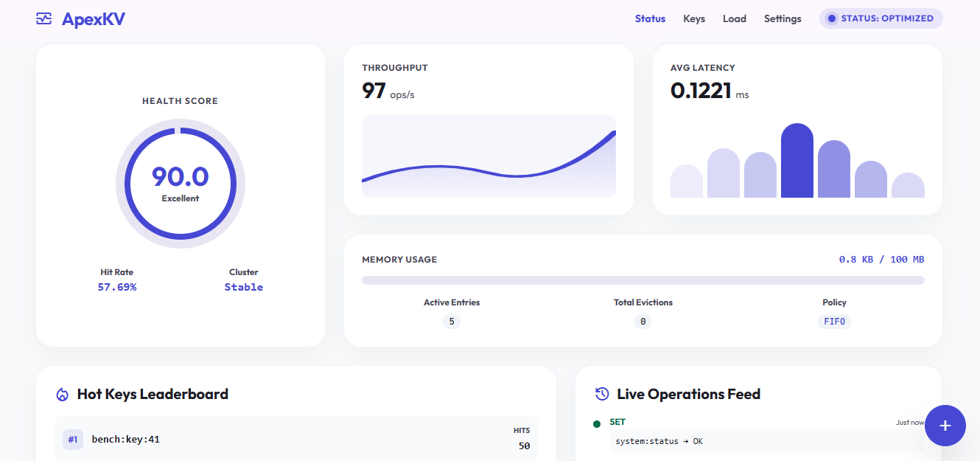Click the history icon beside Live Operations Feed
The height and width of the screenshot is (461, 980).
[x=602, y=394]
